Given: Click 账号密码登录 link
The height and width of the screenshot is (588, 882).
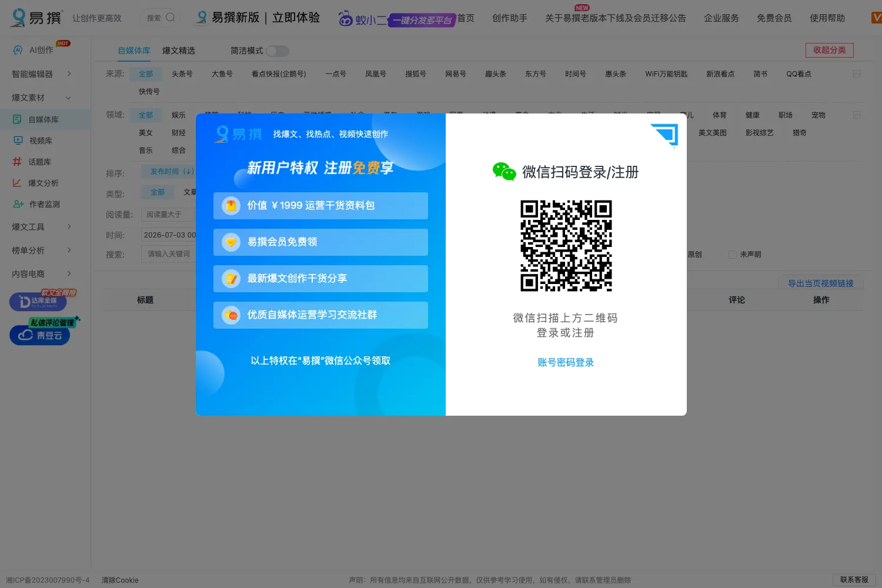Looking at the screenshot, I should coord(566,362).
